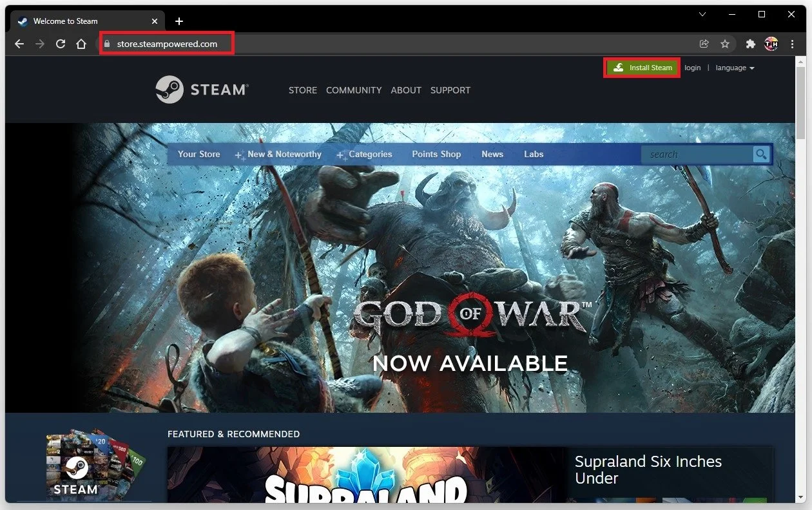
Task: Open the Supraland Six Inches Under title
Action: click(648, 469)
